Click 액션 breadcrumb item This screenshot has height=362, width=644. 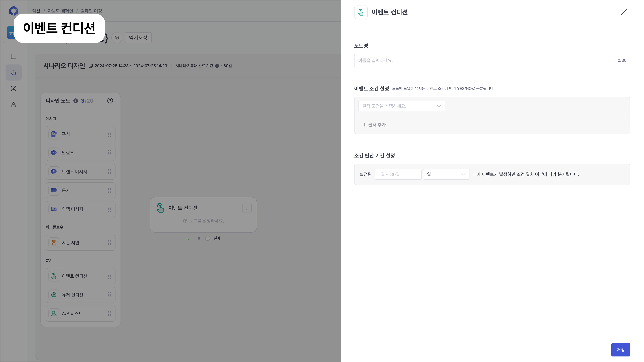(36, 11)
